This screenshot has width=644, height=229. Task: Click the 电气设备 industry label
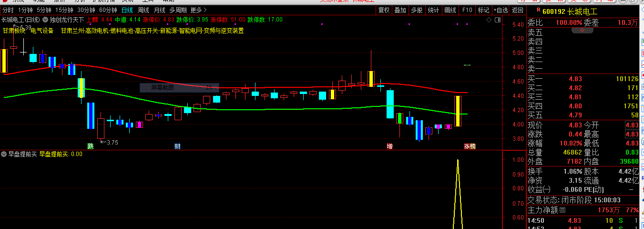click(x=42, y=31)
